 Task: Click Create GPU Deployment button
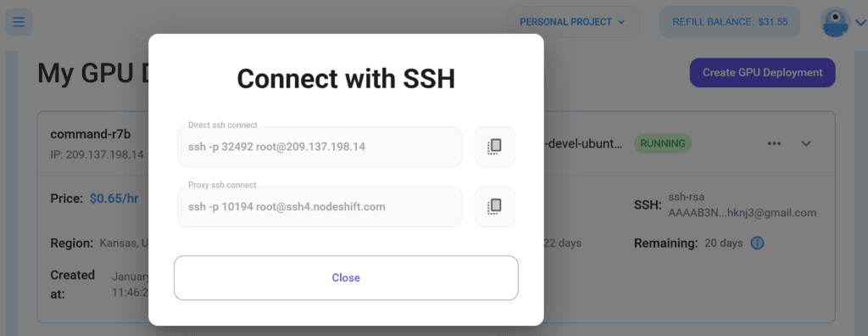pos(762,73)
